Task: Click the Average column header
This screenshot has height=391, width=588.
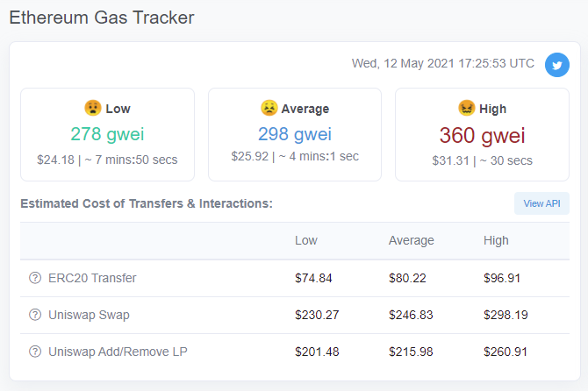Action: 411,240
